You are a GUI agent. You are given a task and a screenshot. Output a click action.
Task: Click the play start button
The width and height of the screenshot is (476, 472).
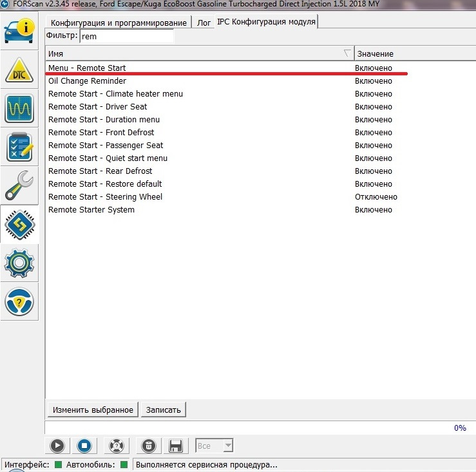[57, 446]
